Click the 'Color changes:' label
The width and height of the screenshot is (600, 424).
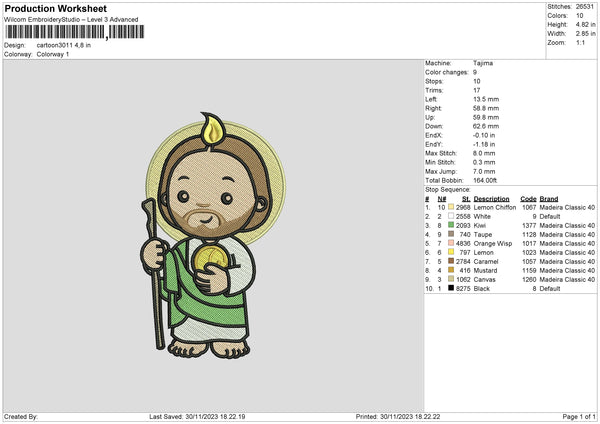coord(447,72)
